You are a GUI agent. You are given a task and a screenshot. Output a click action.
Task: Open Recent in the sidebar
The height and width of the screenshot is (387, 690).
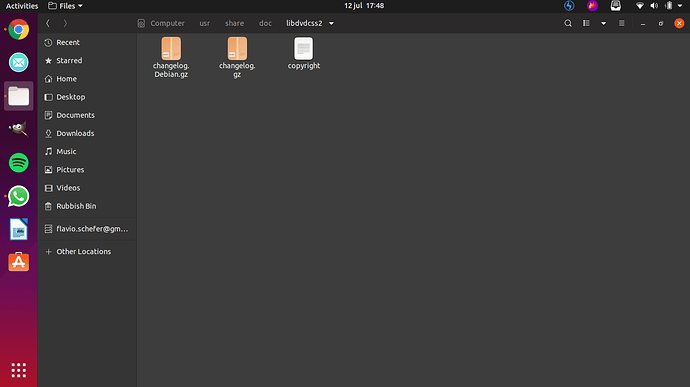click(x=87, y=42)
